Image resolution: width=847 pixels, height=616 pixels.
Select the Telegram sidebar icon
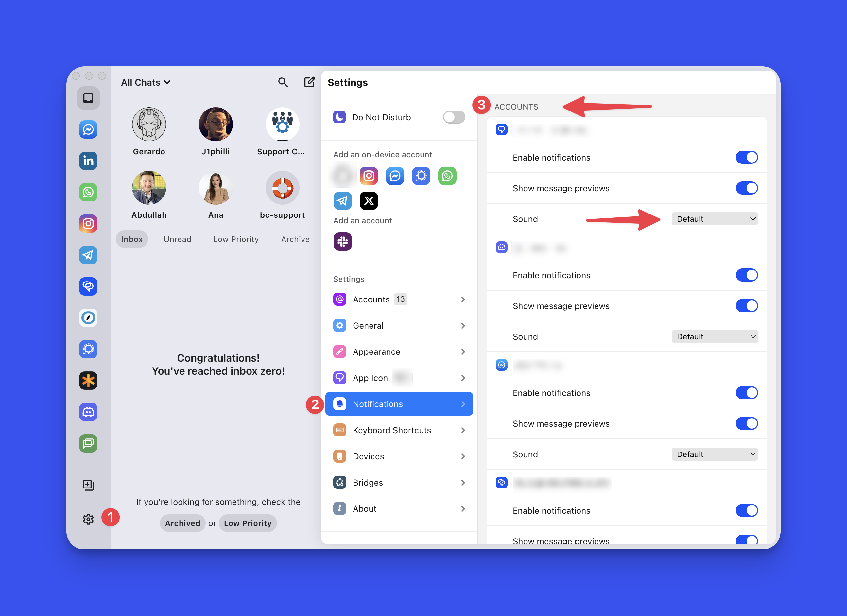(88, 255)
